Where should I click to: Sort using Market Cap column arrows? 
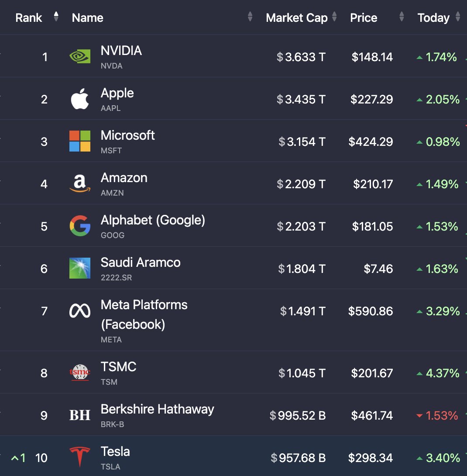click(x=334, y=17)
